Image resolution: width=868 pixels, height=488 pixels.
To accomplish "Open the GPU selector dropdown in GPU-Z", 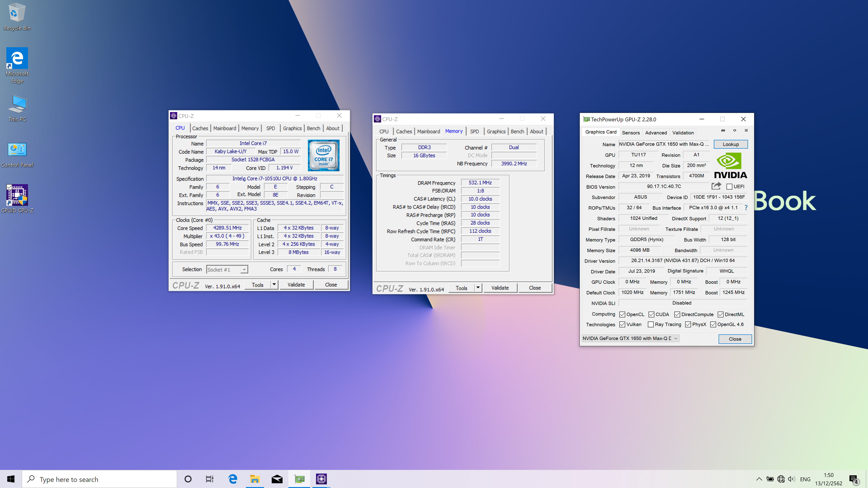I will pyautogui.click(x=630, y=338).
